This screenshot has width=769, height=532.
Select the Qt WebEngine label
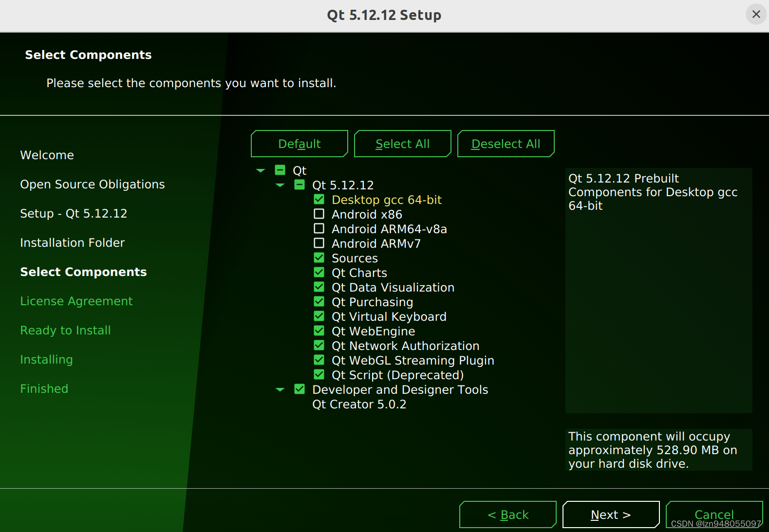(x=374, y=331)
